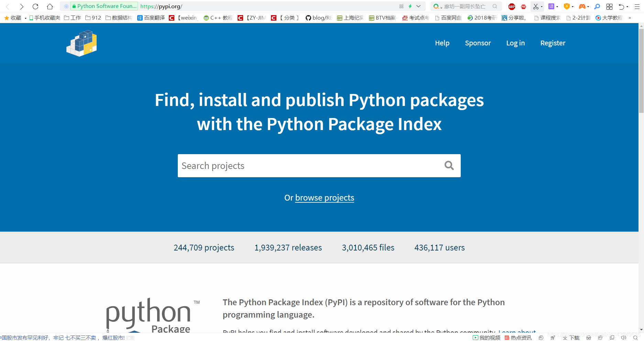The image size is (644, 341).
Task: Go forward with the browser forward arrow
Action: (22, 7)
